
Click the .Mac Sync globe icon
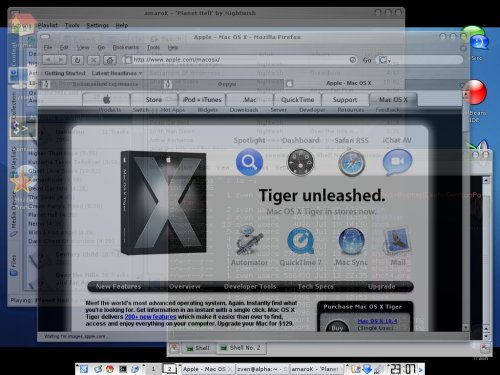[351, 241]
